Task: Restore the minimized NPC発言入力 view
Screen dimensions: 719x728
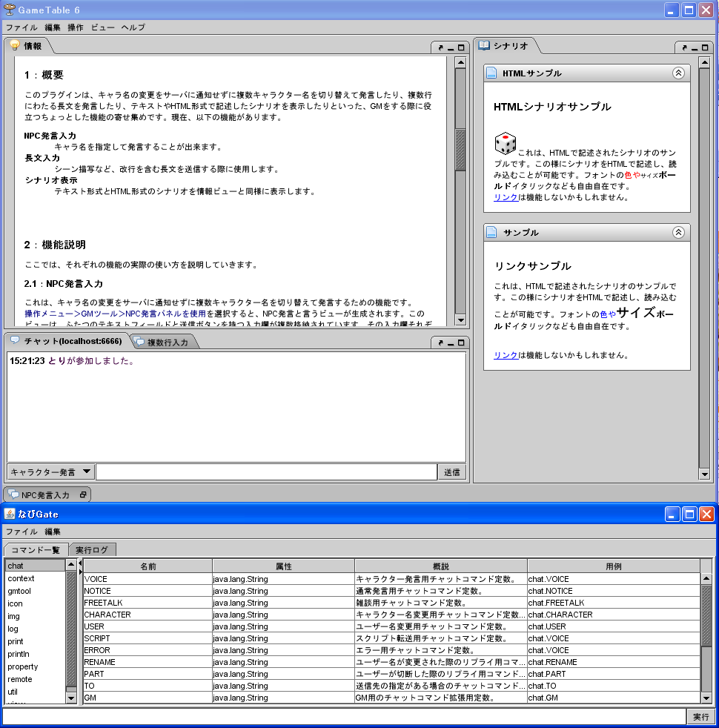Action: click(x=47, y=495)
